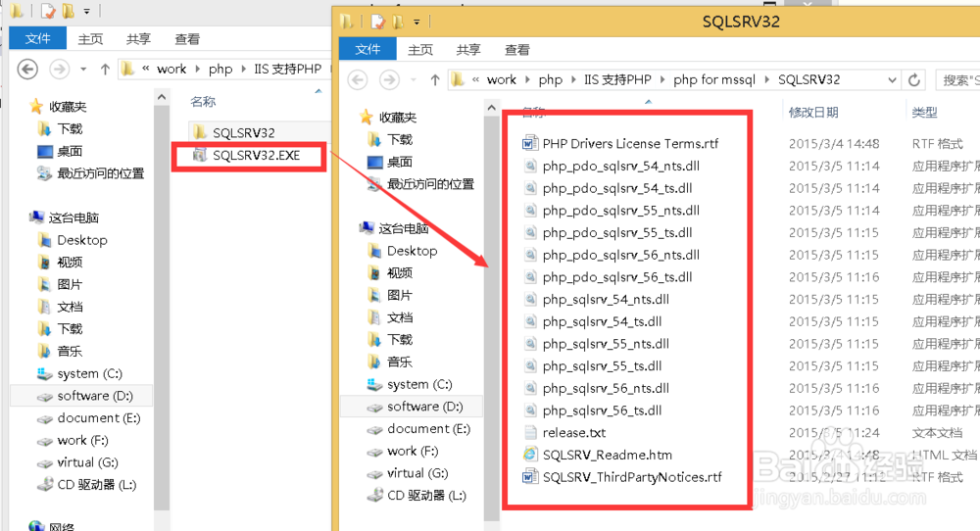Click 主页 tab in the left background window
The width and height of the screenshot is (980, 531).
(90, 39)
